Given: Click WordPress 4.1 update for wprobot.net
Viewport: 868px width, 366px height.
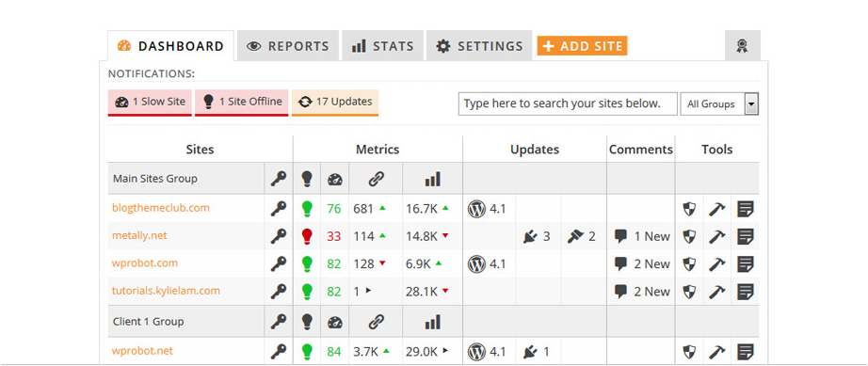Looking at the screenshot, I should click(487, 352).
